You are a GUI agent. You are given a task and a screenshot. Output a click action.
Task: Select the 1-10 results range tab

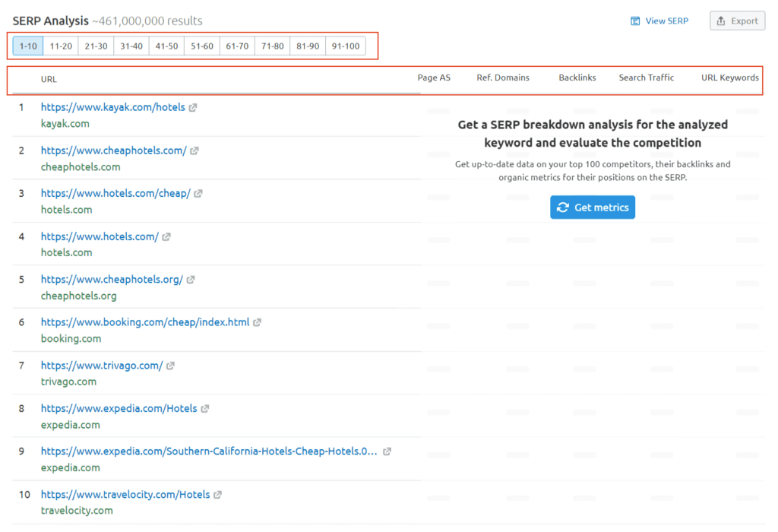pyautogui.click(x=28, y=46)
